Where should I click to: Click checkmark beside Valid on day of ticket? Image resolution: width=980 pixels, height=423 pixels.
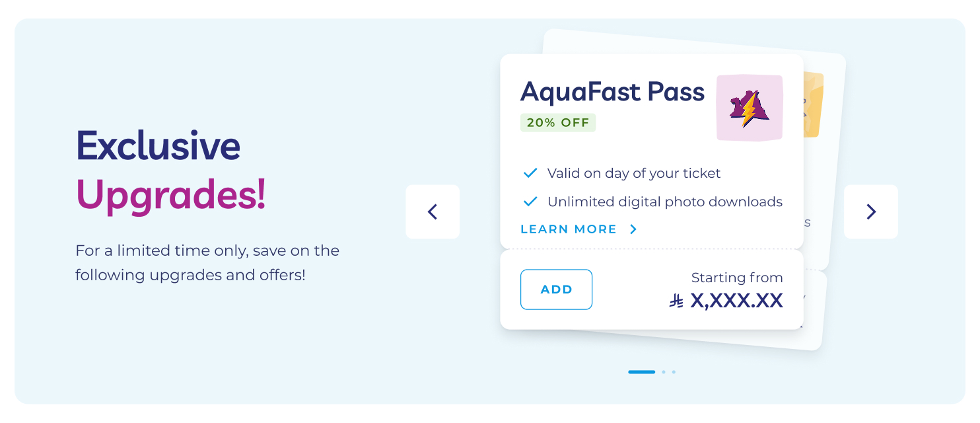[x=530, y=173]
